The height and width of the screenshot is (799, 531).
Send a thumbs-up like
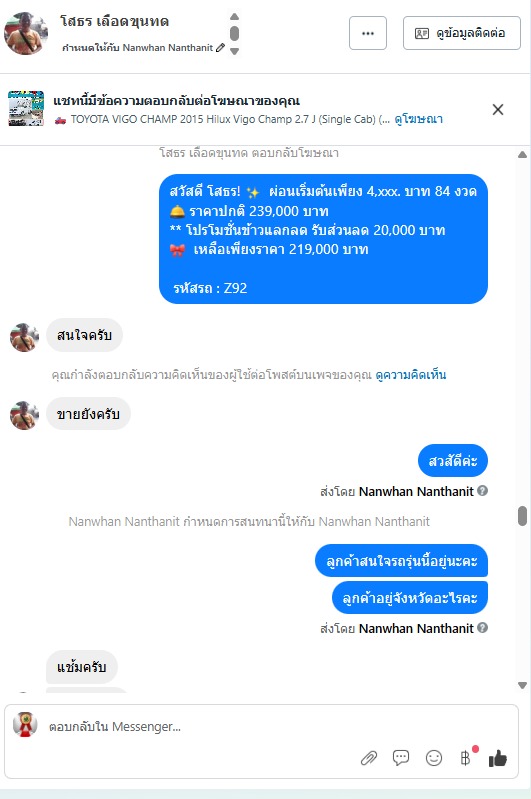click(x=498, y=758)
